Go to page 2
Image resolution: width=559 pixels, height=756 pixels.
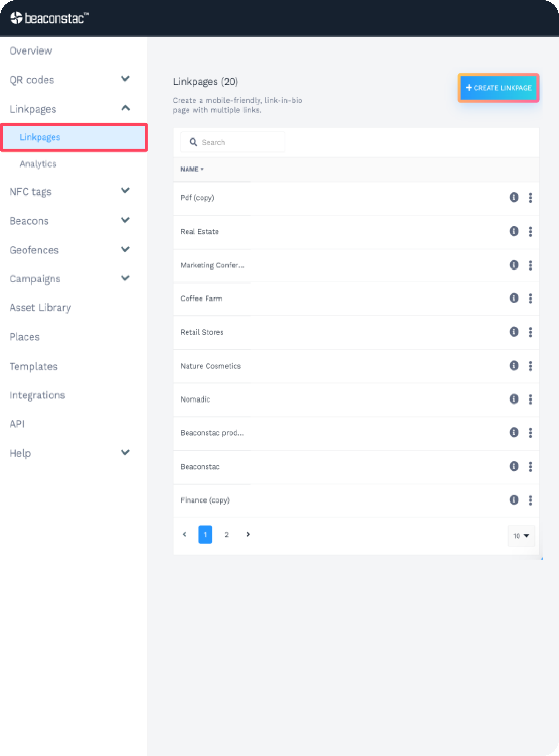[226, 535]
